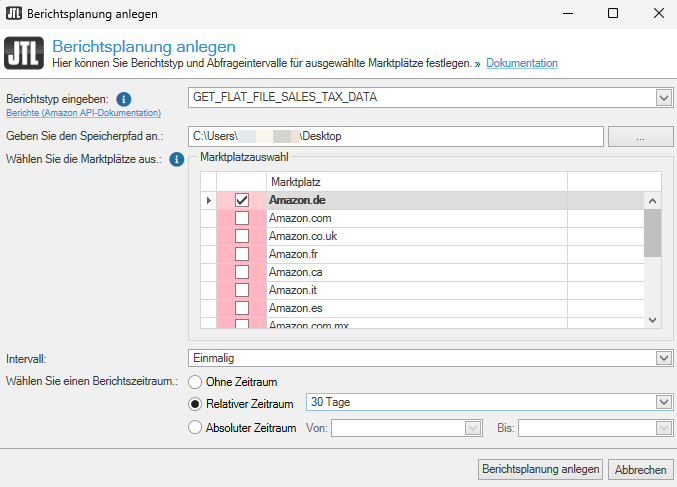Click the JTL icon in the title bar

point(14,14)
